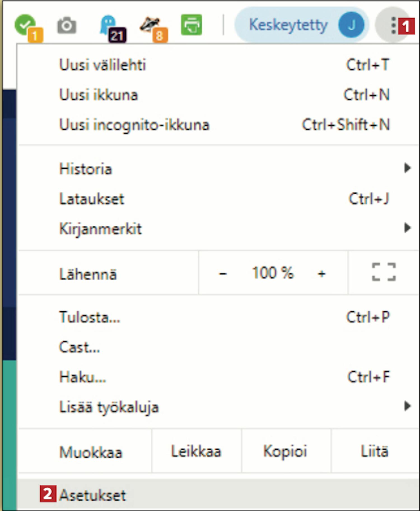Click the badger extension icon with badge 8

pos(151,25)
